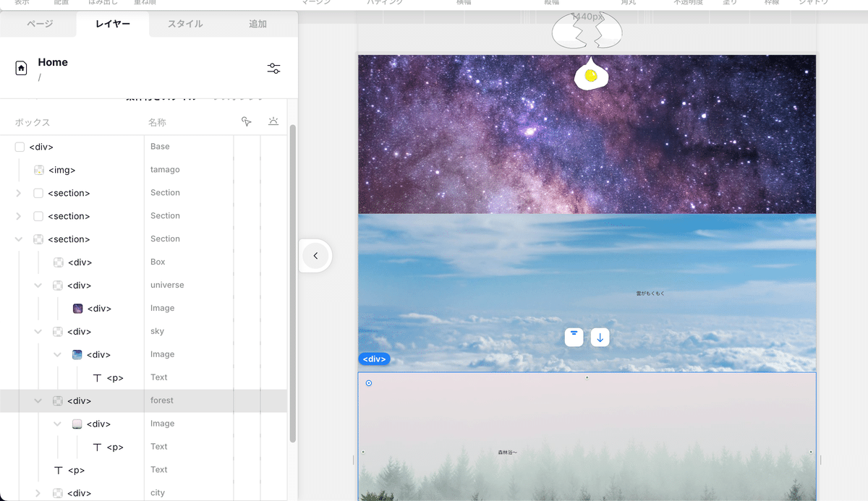The height and width of the screenshot is (501, 868).
Task: Select the cracked eggshell image on canvas
Action: coord(587,31)
